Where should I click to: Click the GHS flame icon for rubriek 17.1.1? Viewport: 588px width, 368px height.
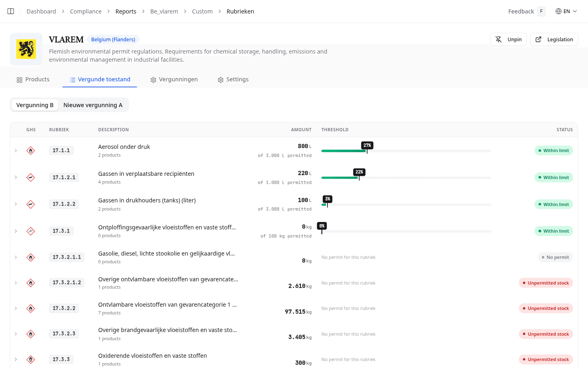pos(31,150)
